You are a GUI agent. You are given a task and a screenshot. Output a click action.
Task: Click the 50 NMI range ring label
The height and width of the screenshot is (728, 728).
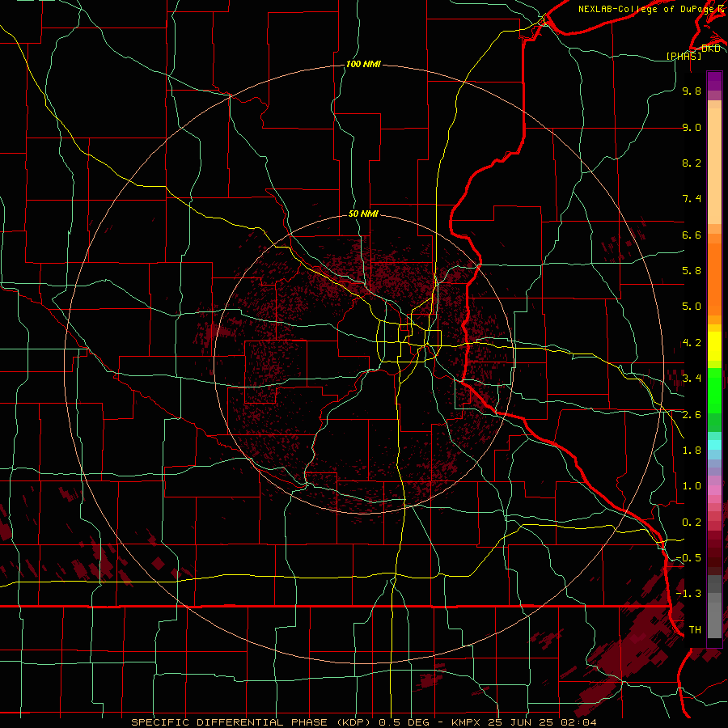coord(363,214)
